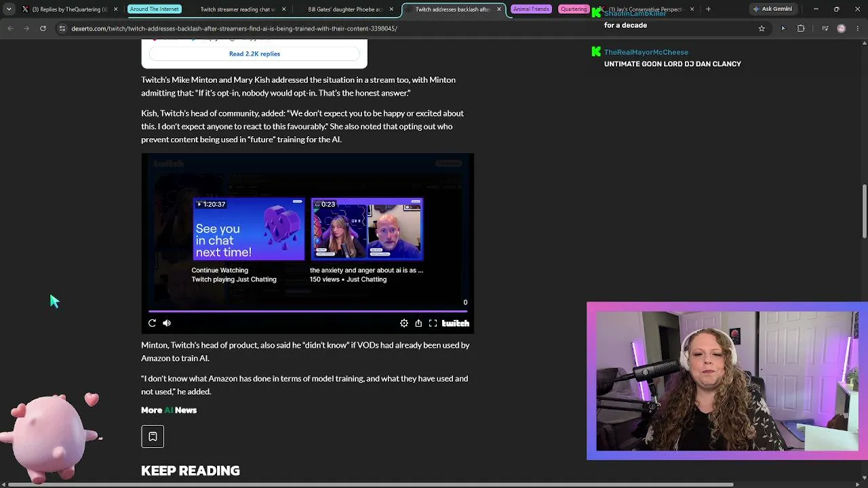Open a new browser tab
The width and height of the screenshot is (868, 488).
click(708, 9)
